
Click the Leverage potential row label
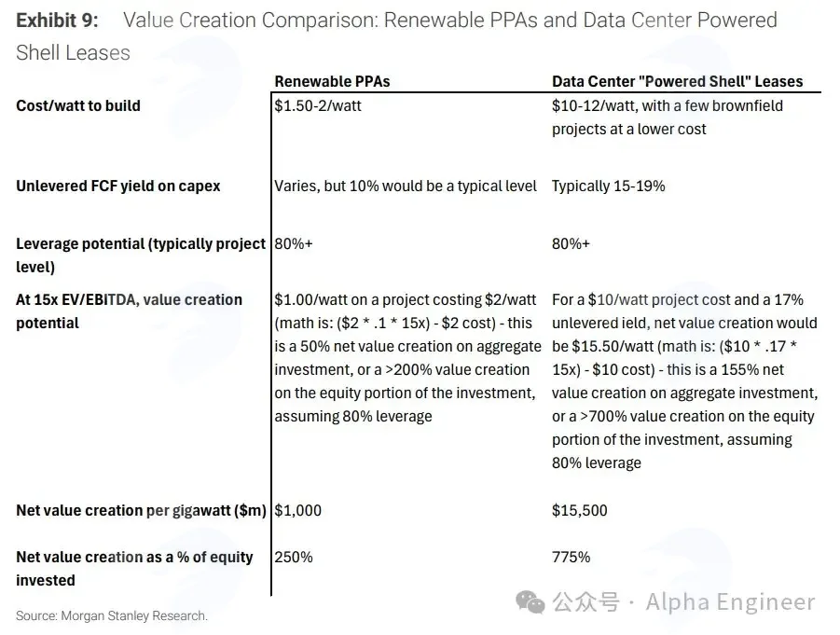pyautogui.click(x=141, y=255)
